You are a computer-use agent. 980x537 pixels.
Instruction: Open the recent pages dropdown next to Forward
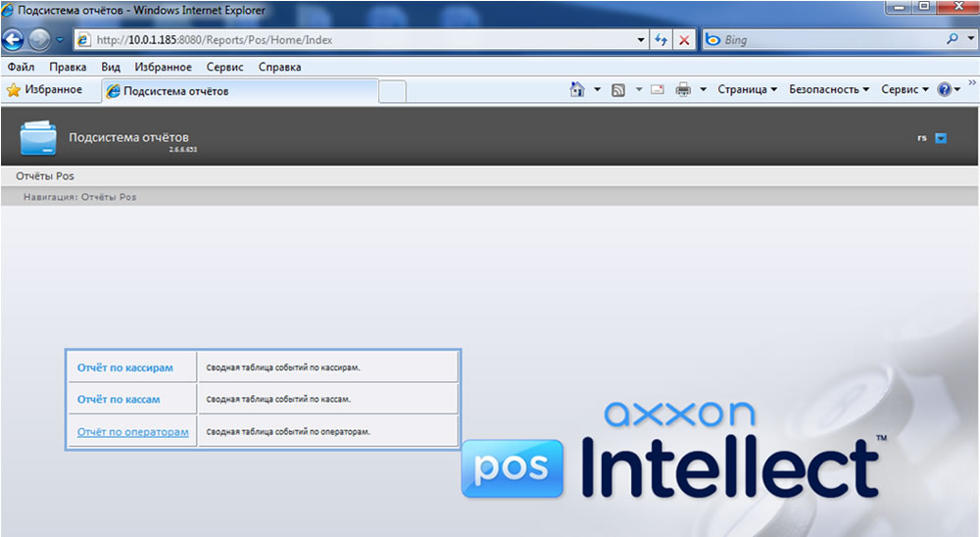[60, 40]
